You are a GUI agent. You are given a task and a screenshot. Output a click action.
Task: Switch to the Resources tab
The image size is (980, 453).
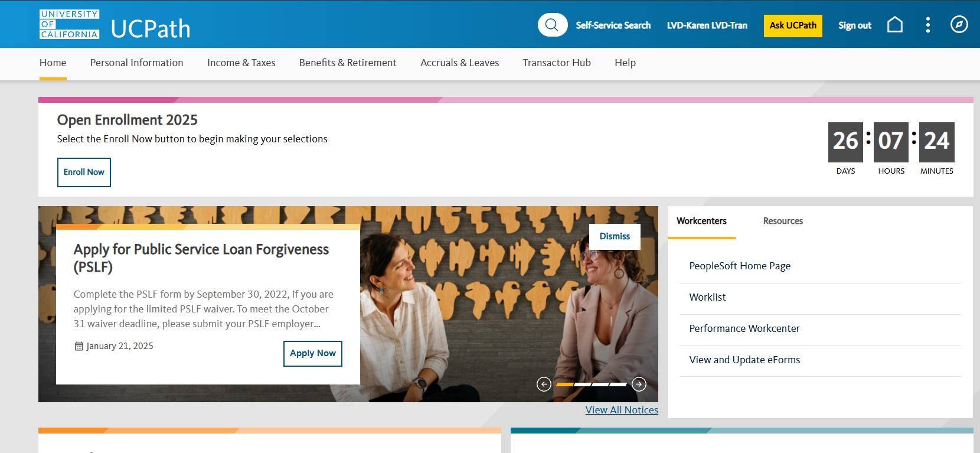[783, 221]
